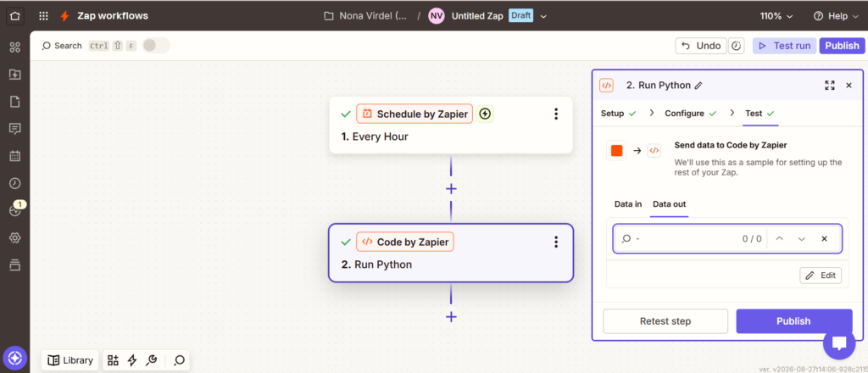
Task: Open the chat support bubble
Action: (839, 343)
